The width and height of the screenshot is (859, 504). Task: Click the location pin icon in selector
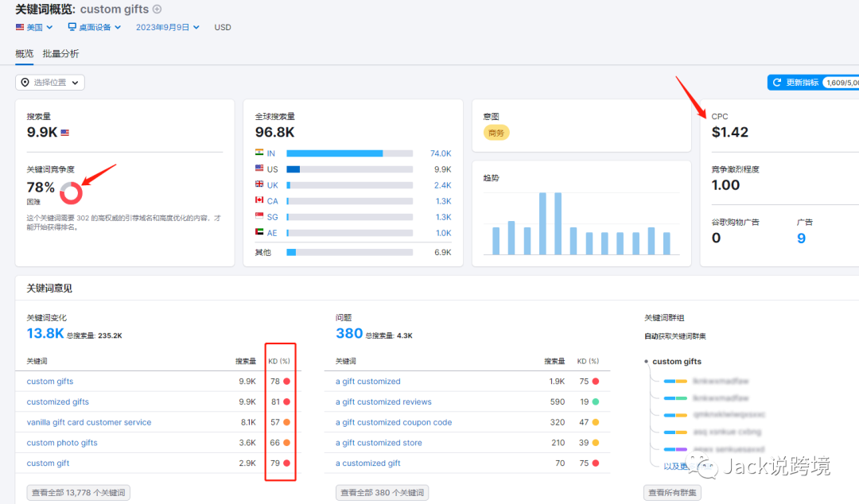tap(25, 82)
